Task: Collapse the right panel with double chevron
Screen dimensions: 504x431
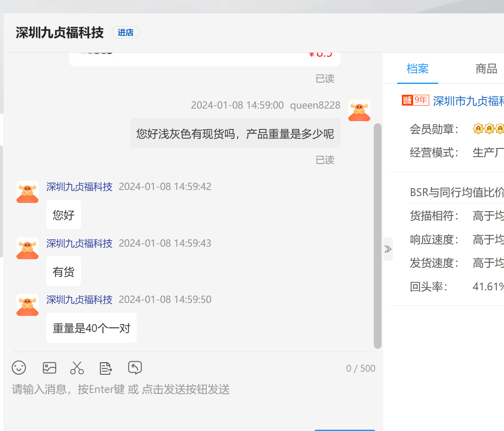Action: point(388,249)
